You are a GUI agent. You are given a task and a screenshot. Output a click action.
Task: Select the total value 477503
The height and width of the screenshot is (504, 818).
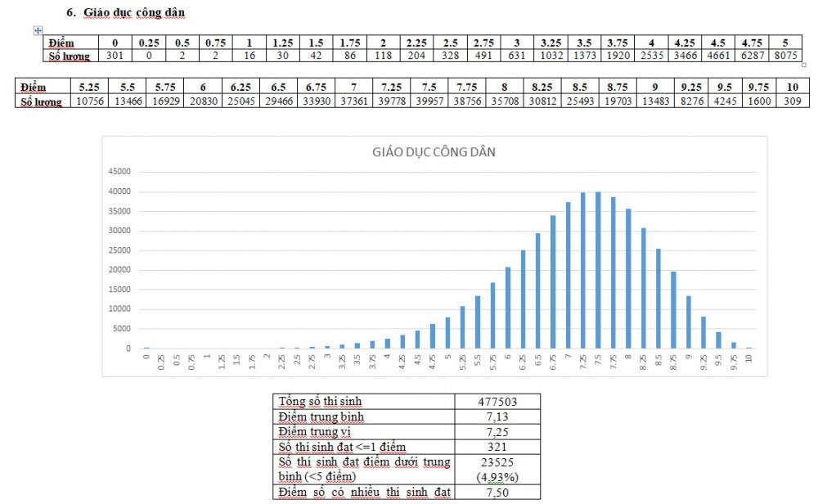click(x=497, y=401)
